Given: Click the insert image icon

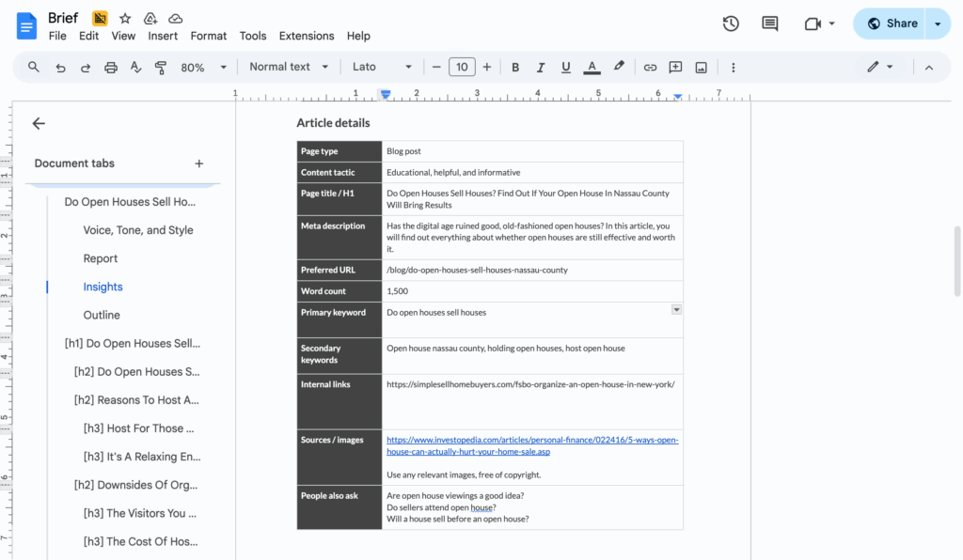Looking at the screenshot, I should tap(701, 67).
